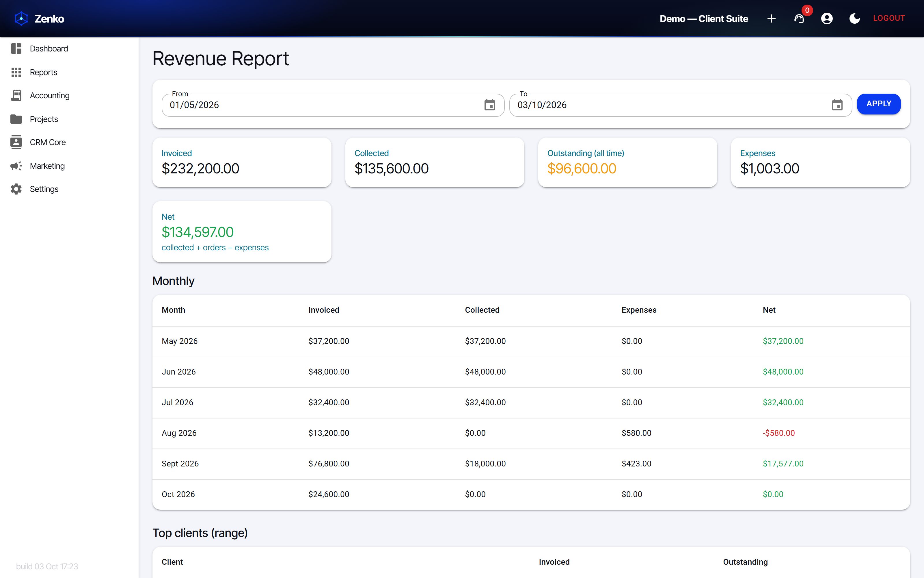Click the APPLY button
This screenshot has height=578, width=924.
(879, 103)
